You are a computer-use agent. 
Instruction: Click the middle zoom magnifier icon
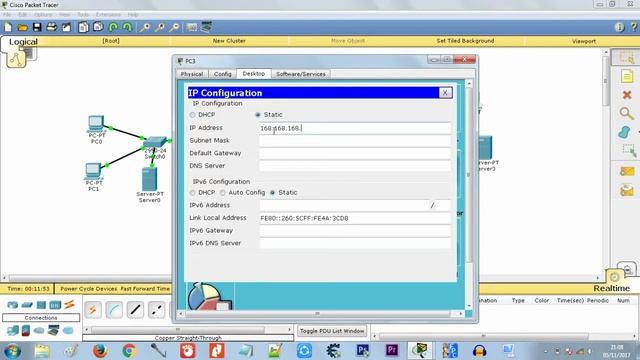click(160, 27)
